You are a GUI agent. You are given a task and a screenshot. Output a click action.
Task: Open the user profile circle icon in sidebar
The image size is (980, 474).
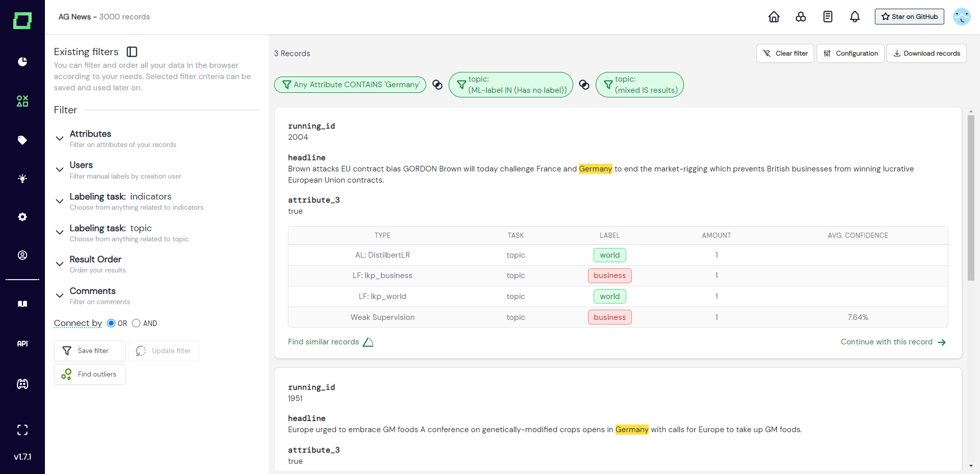(x=22, y=255)
